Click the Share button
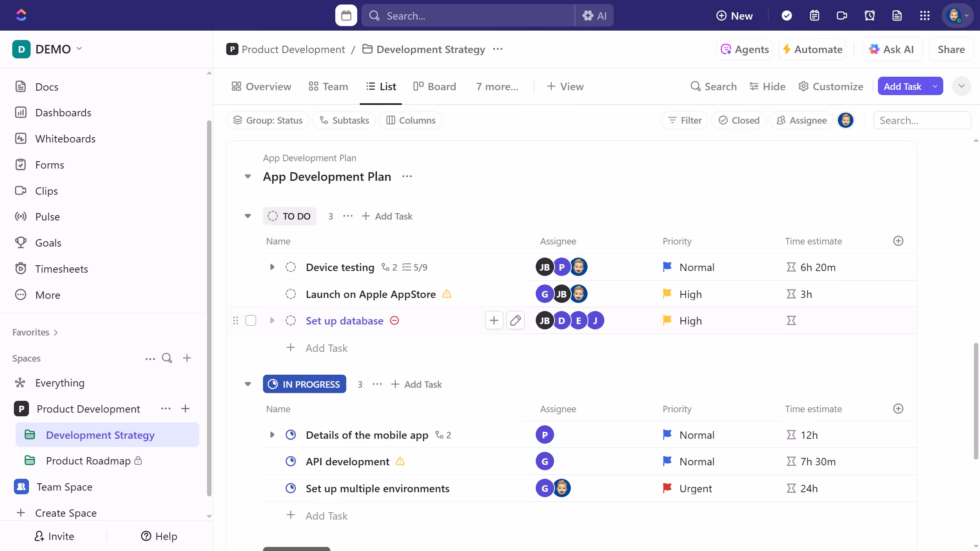The height and width of the screenshot is (551, 980). (x=951, y=49)
